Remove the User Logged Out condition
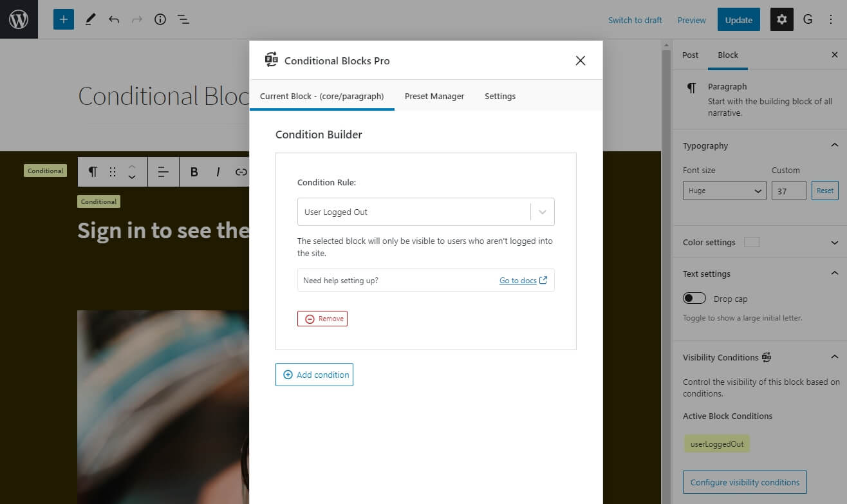This screenshot has height=504, width=847. point(322,319)
